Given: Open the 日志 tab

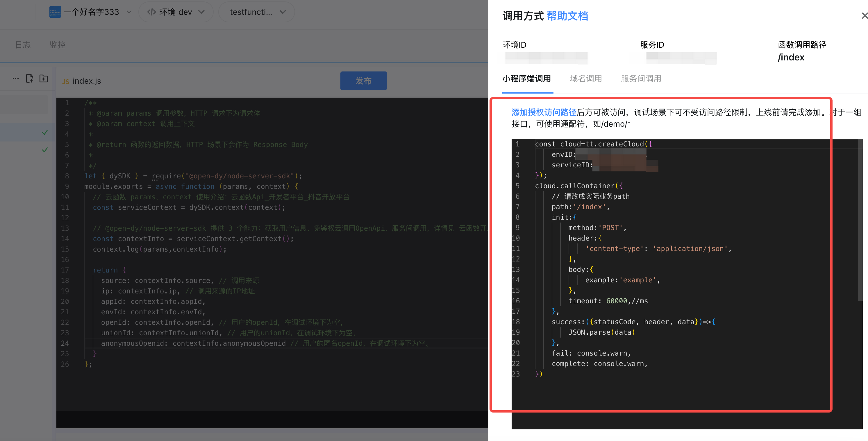Looking at the screenshot, I should pos(23,45).
